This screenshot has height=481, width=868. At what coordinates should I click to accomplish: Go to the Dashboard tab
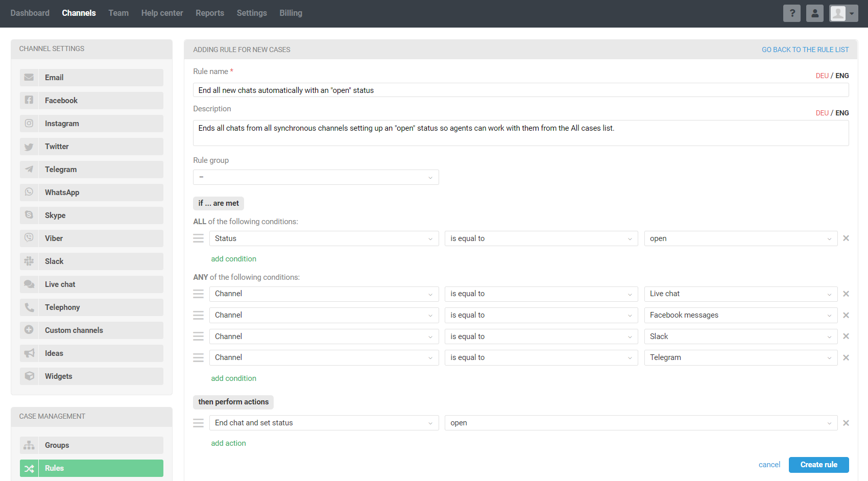click(x=30, y=13)
